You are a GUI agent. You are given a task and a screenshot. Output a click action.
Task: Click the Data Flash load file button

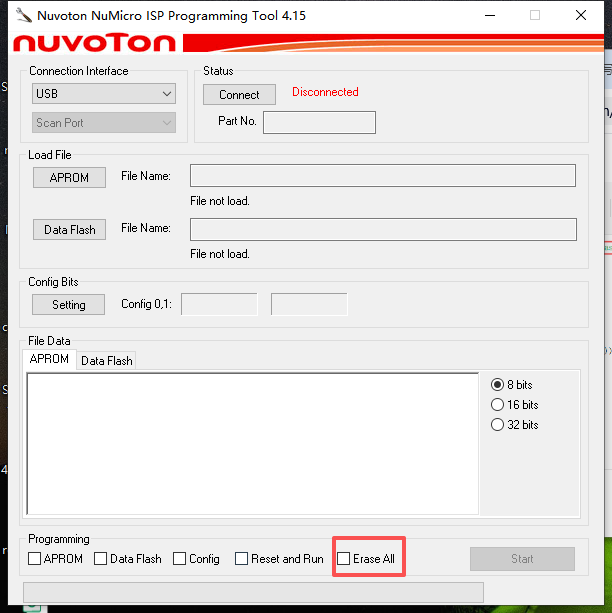(69, 229)
